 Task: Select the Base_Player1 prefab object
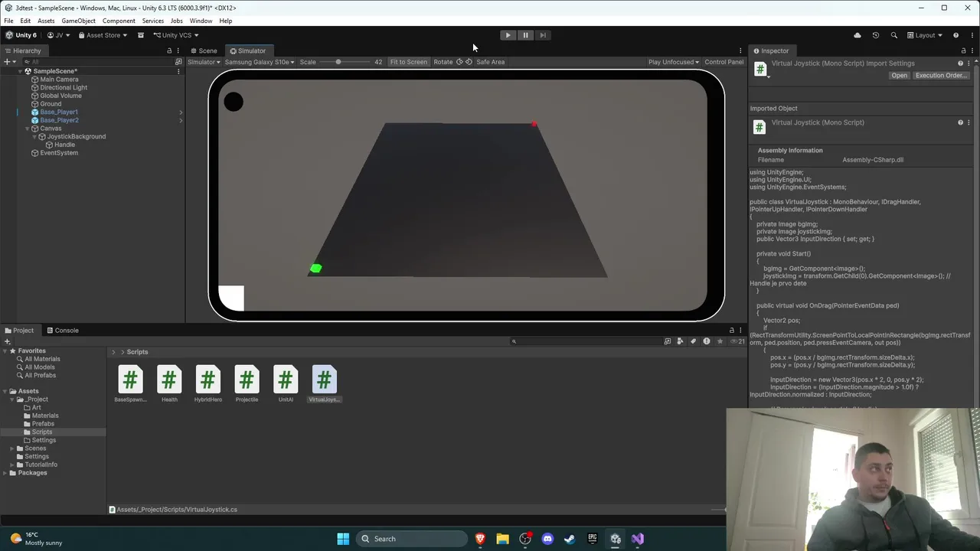[59, 112]
